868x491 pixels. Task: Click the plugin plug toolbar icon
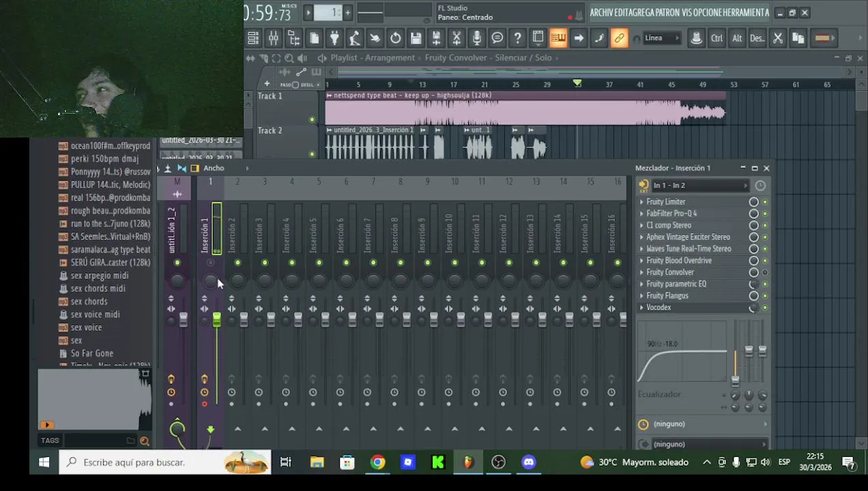click(x=334, y=38)
